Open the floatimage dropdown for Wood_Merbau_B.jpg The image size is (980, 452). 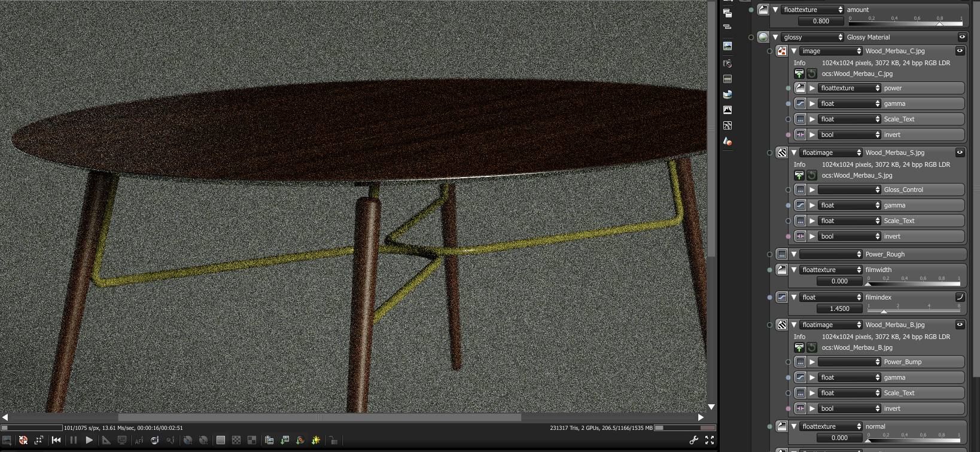(x=831, y=325)
